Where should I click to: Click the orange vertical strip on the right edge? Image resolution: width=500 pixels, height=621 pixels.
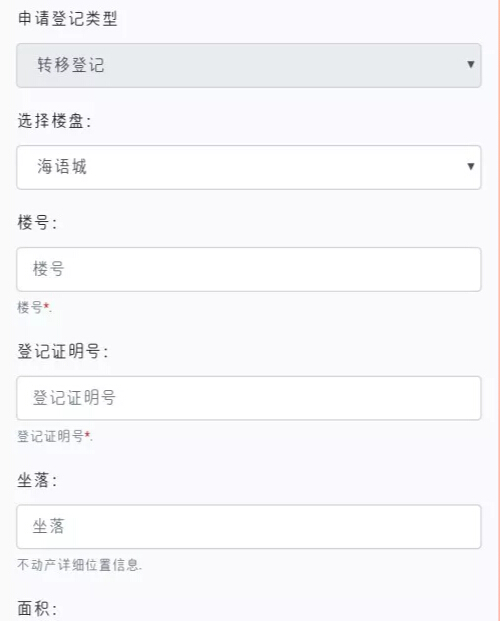(x=498, y=310)
